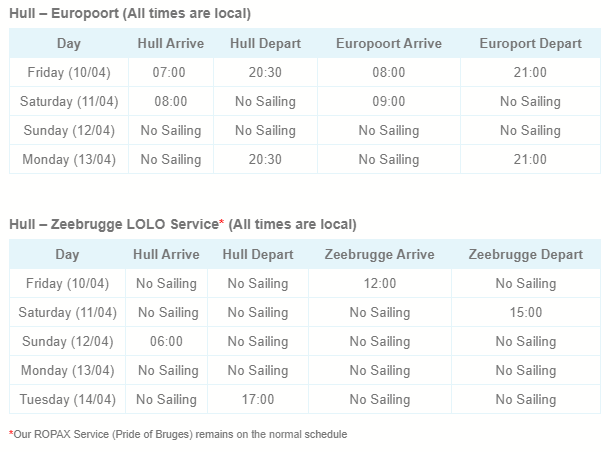The height and width of the screenshot is (452, 610).
Task: Select the 07:00 Hull Arrive time
Action: [x=169, y=72]
